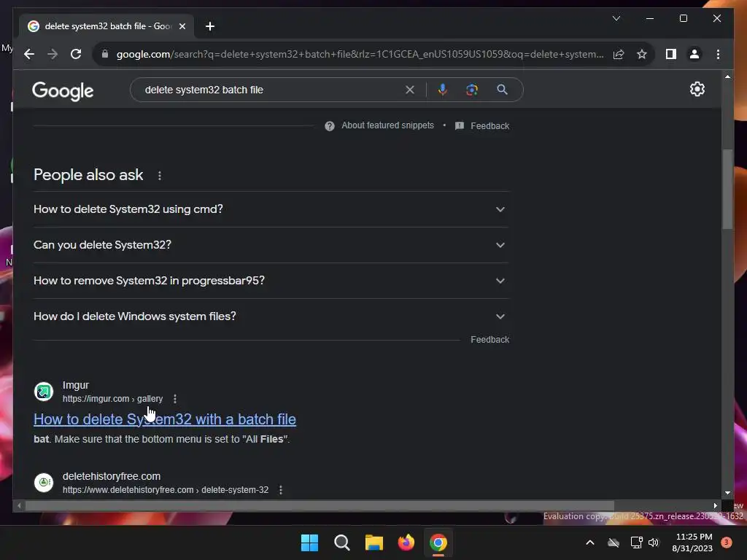
Task: Click the vertical scrollbar thumb
Action: tap(727, 190)
